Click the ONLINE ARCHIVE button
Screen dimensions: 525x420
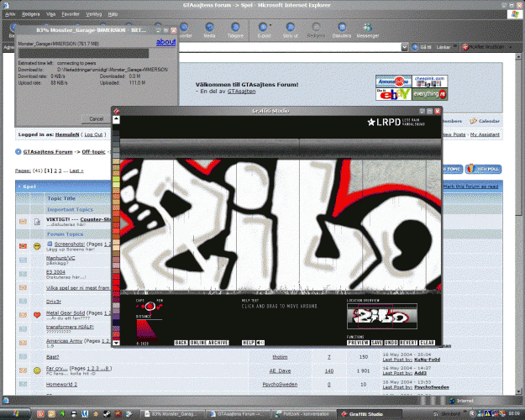coord(209,343)
